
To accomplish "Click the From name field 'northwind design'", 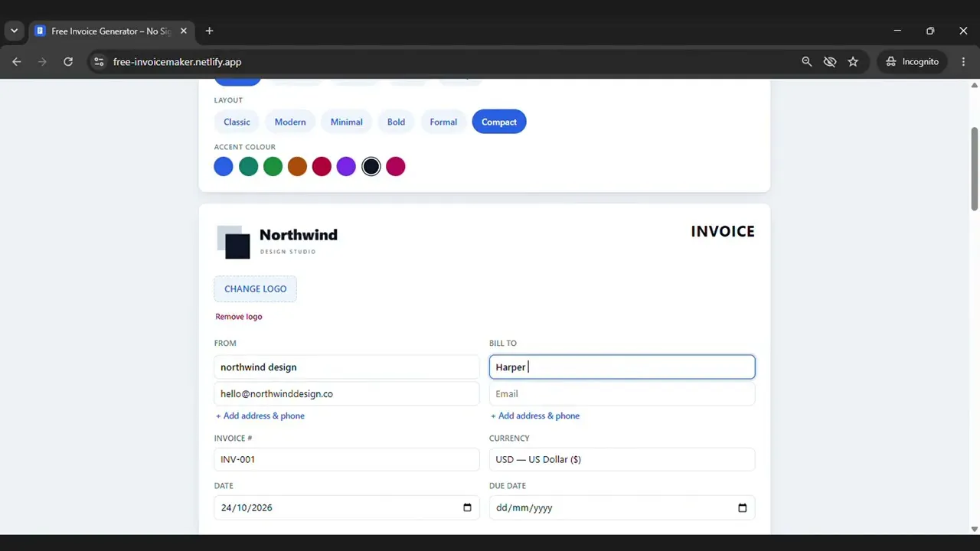I will pos(347,367).
